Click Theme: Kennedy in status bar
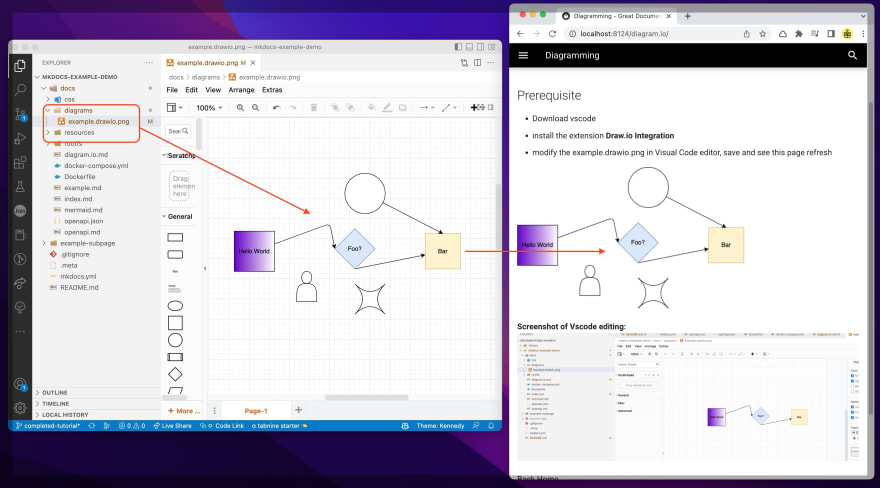Image resolution: width=880 pixels, height=488 pixels. [x=440, y=426]
